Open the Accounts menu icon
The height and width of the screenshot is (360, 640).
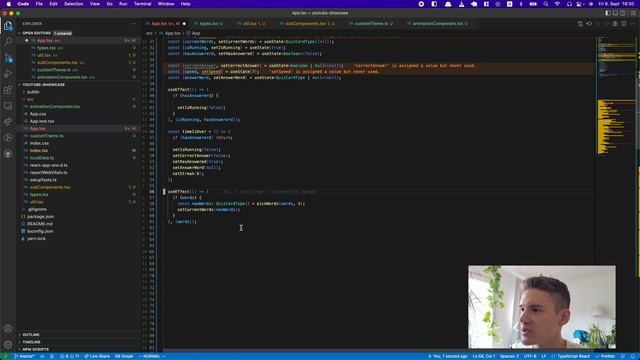pyautogui.click(x=8, y=329)
